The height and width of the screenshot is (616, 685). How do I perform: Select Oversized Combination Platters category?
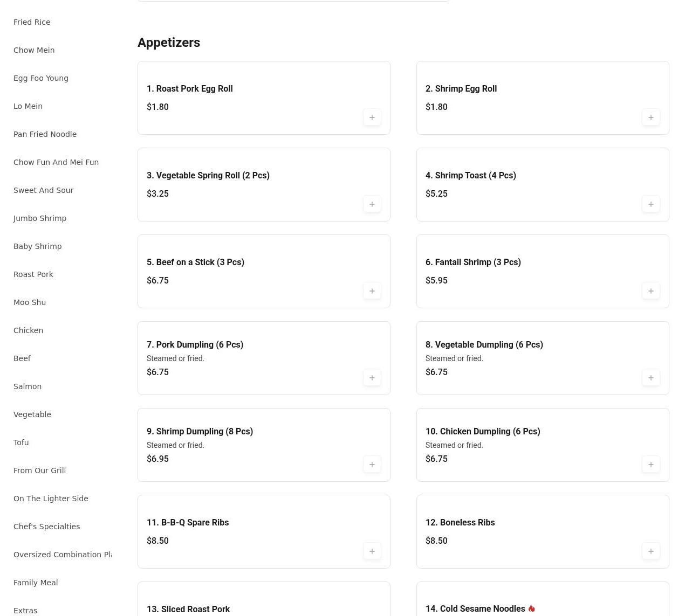point(62,555)
